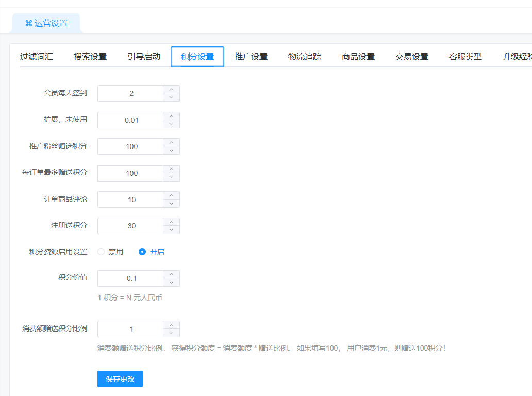Increase 订单商品评论 points with up arrow
Image resolution: width=532 pixels, height=396 pixels.
171,196
